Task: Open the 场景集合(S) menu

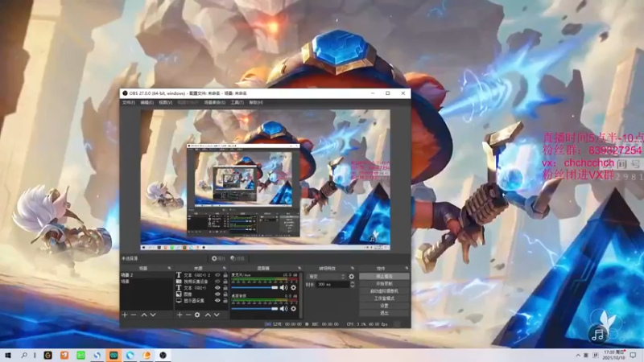Action: 215,103
